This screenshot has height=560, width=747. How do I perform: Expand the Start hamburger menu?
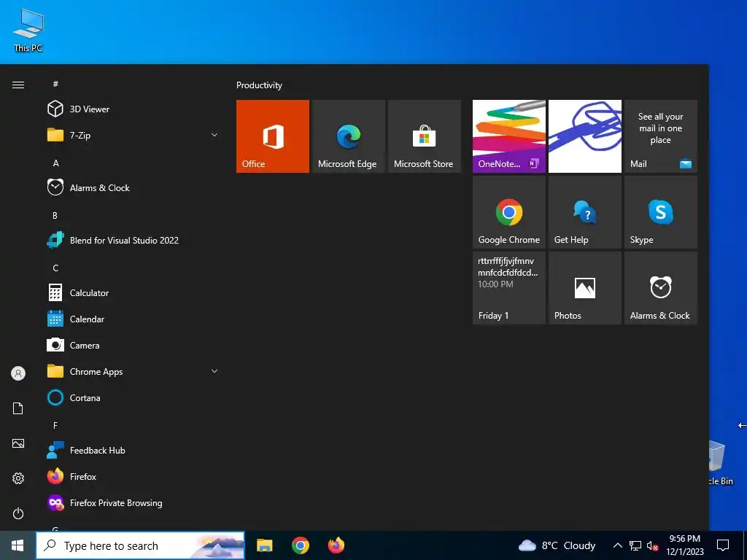(18, 85)
